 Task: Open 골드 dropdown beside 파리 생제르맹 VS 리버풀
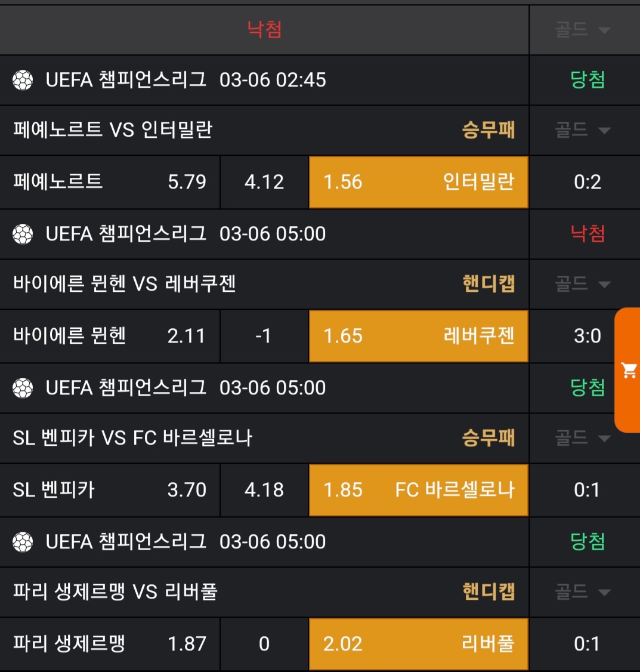[x=583, y=592]
